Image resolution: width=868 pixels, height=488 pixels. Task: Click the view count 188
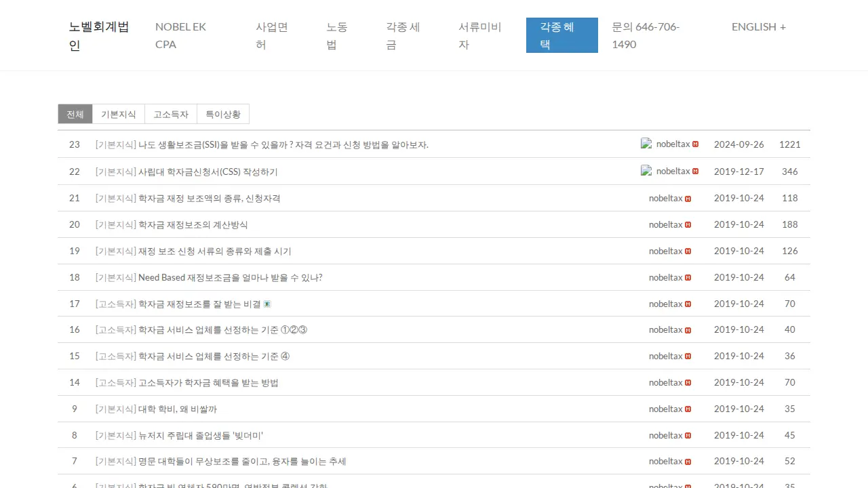tap(790, 225)
